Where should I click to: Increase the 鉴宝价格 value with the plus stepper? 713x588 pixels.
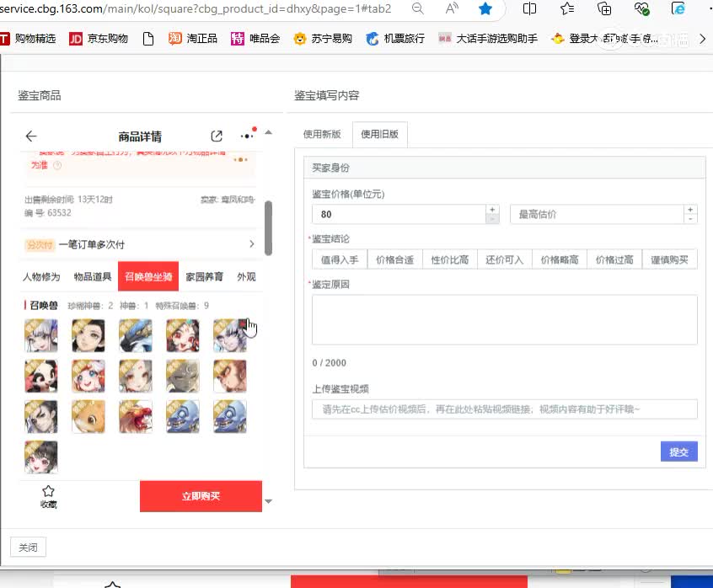click(492, 210)
